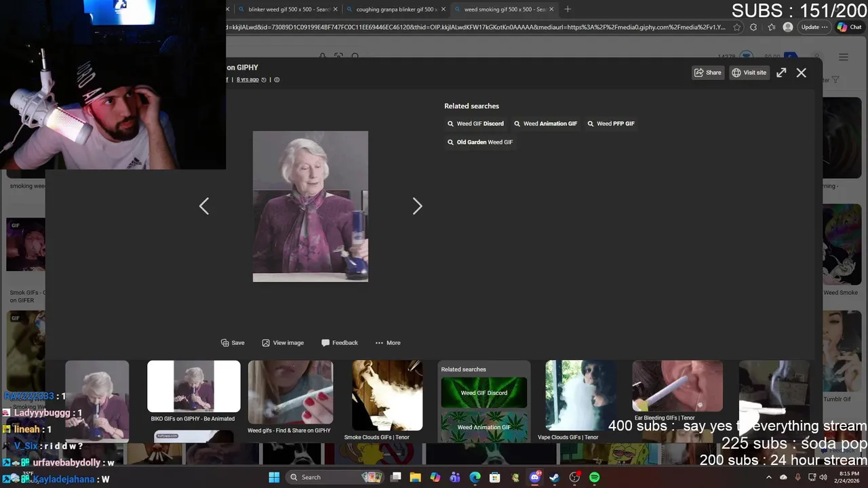Image resolution: width=868 pixels, height=488 pixels.
Task: Open Bing hamburger menu
Action: [x=844, y=57]
